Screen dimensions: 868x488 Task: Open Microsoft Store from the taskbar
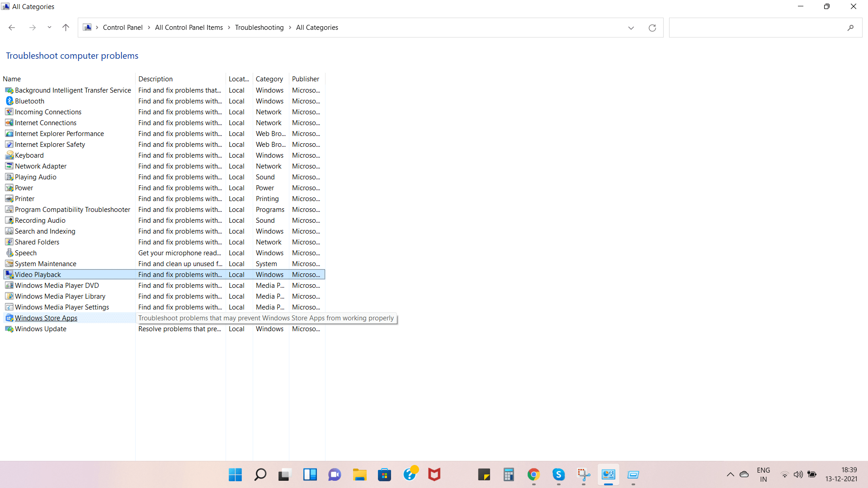click(x=384, y=474)
